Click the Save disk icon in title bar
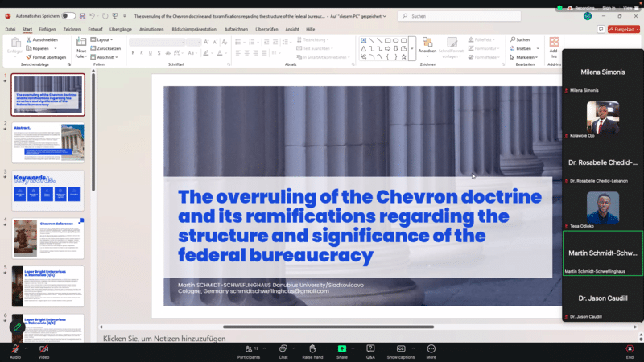 (x=84, y=15)
